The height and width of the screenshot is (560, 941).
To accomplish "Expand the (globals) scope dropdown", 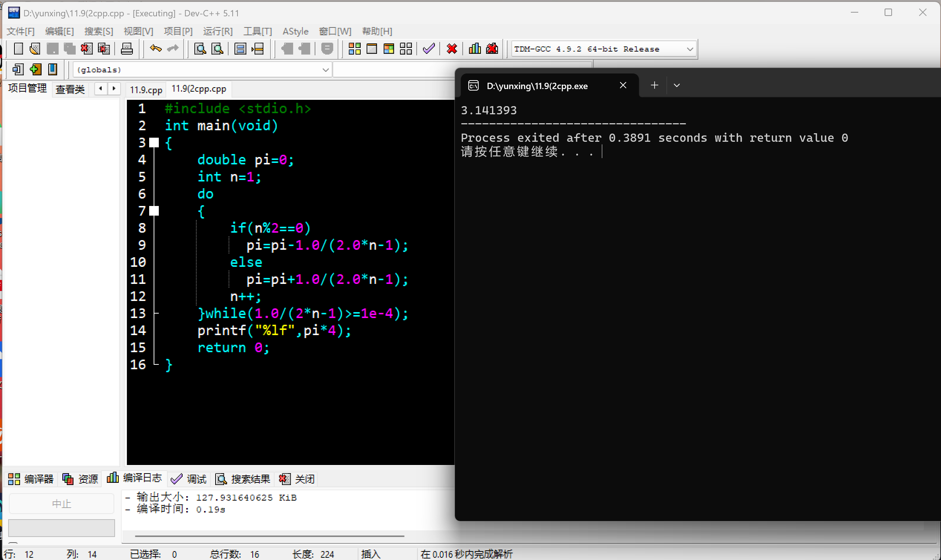I will tap(325, 70).
